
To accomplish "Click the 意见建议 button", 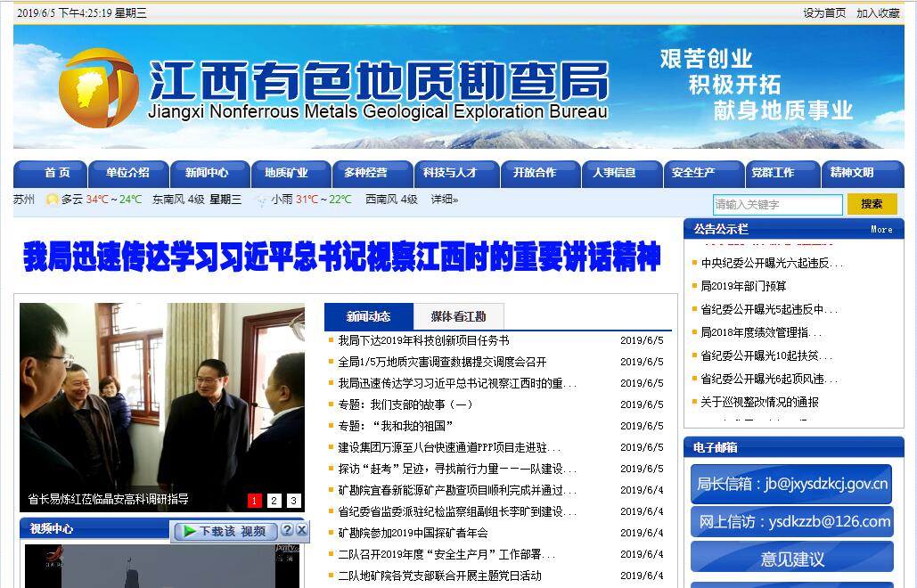I will click(792, 557).
